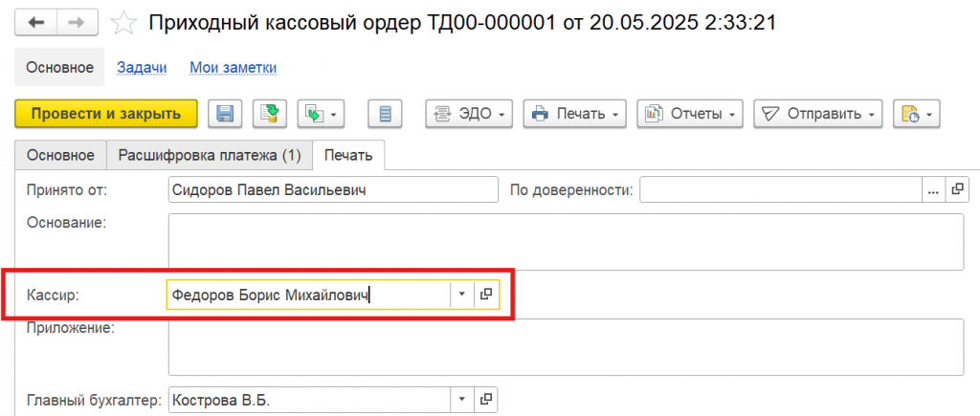
Task: Click Провести и закрыть button
Action: click(x=105, y=114)
